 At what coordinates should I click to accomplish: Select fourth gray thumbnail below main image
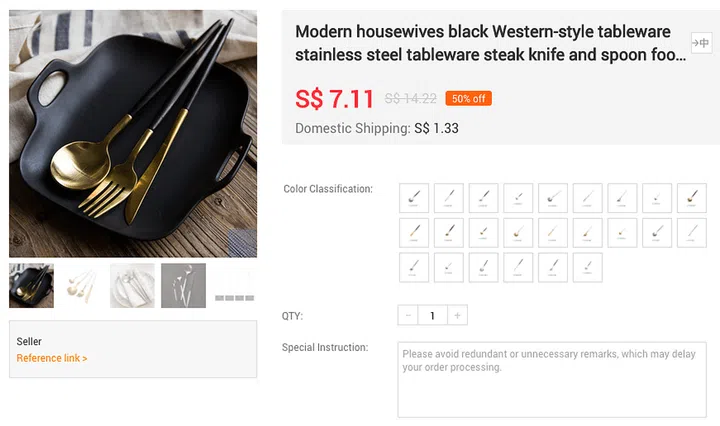[x=183, y=286]
